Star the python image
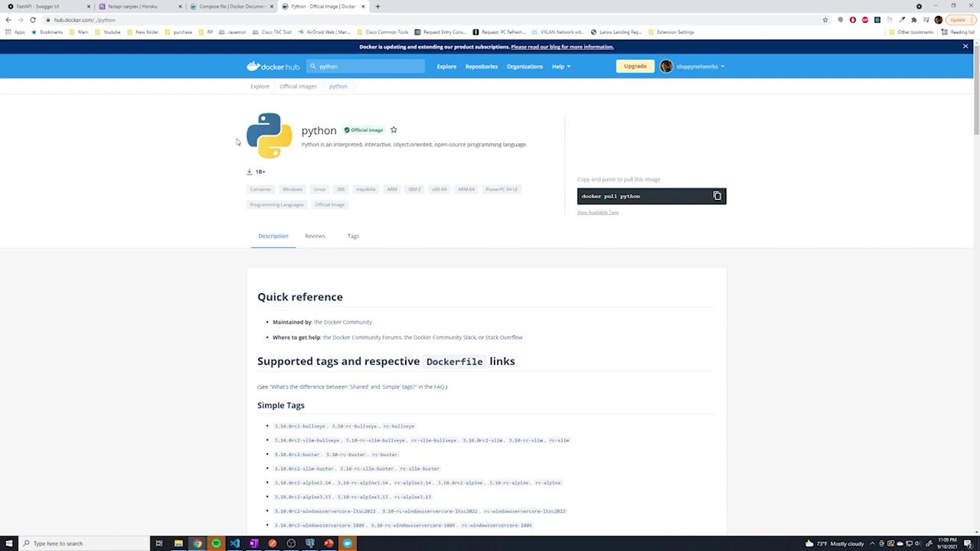The width and height of the screenshot is (980, 551). pos(394,130)
